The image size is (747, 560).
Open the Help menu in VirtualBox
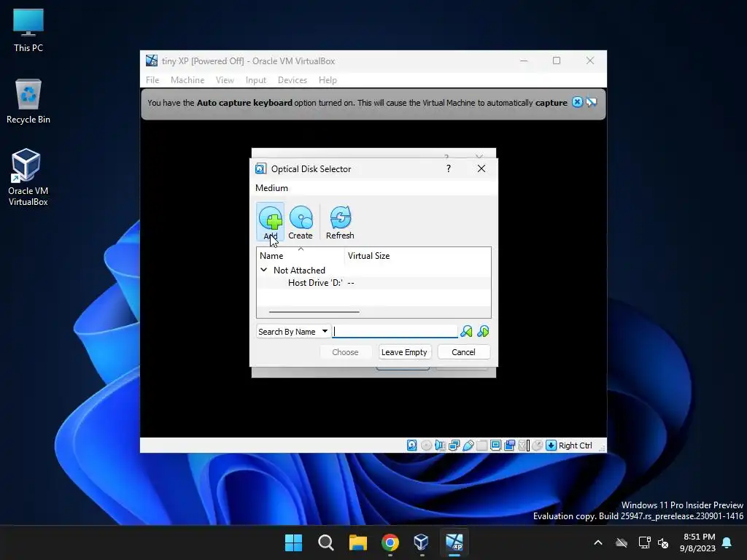coord(328,80)
